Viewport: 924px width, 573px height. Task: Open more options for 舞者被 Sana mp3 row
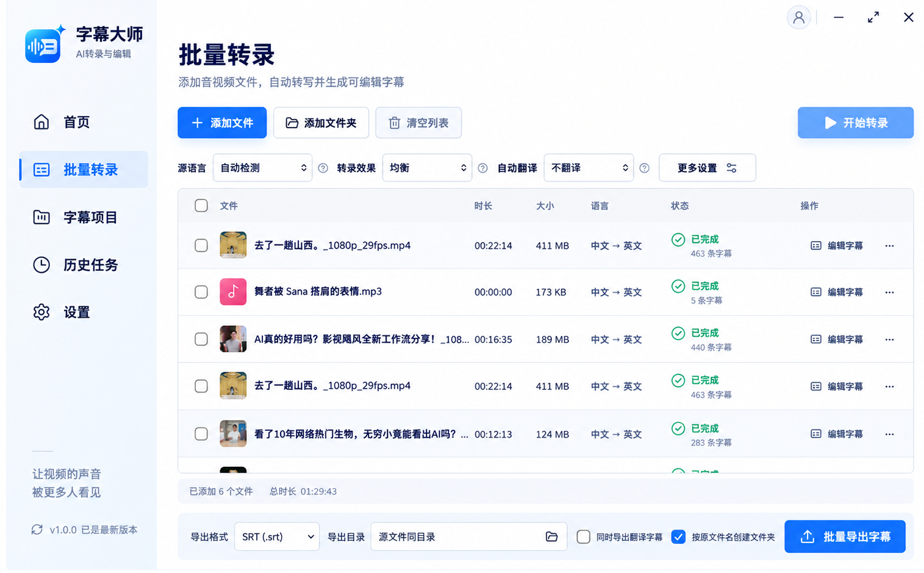[x=889, y=292]
